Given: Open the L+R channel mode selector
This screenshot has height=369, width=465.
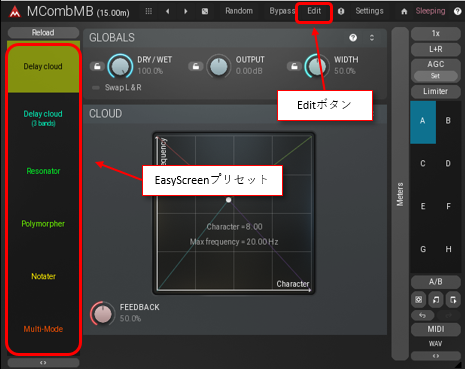Looking at the screenshot, I should (435, 49).
